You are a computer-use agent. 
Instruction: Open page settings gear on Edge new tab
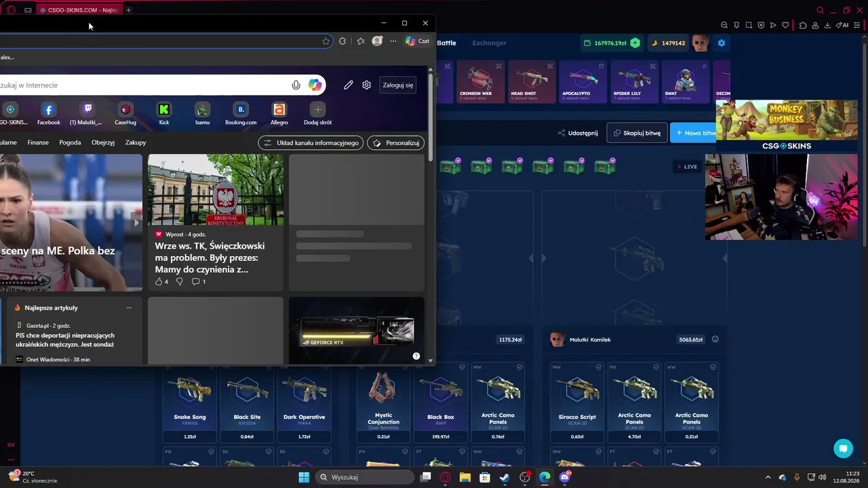pos(367,85)
